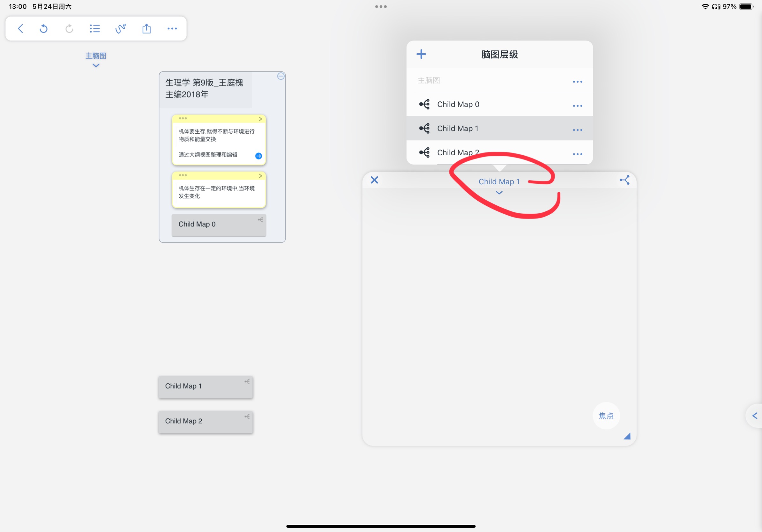762x532 pixels.
Task: Expand the first yellow card's arrow
Action: [x=260, y=119]
